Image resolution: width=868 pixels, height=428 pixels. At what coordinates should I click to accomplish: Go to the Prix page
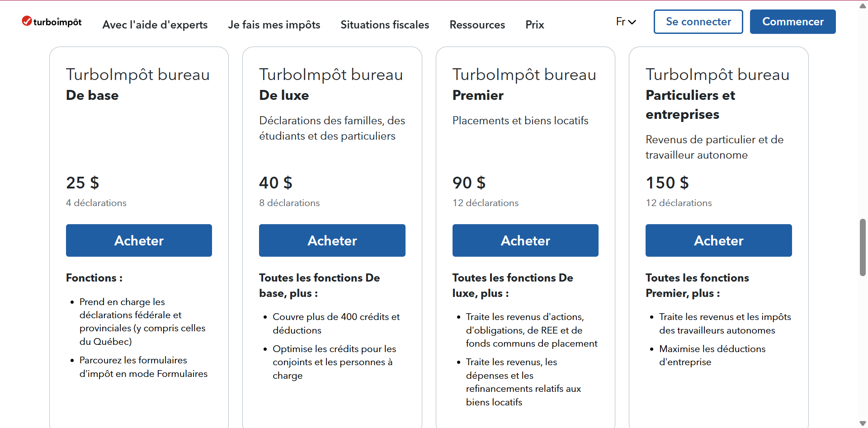pyautogui.click(x=534, y=25)
